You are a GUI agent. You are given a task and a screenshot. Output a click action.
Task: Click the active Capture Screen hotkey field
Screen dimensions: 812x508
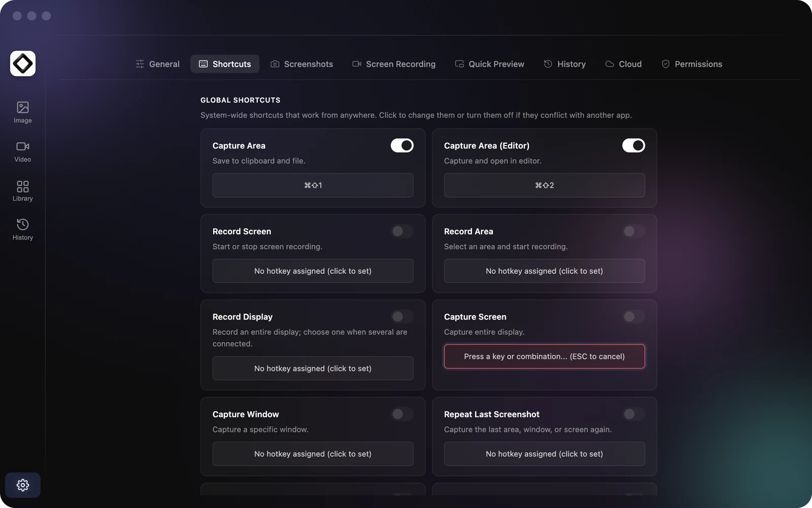[x=545, y=357]
